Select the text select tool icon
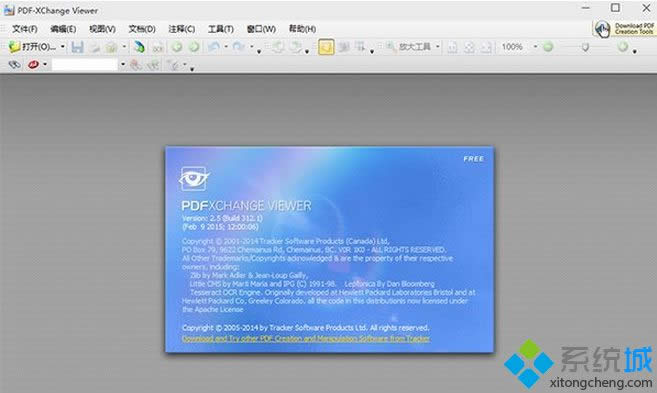This screenshot has width=657, height=393. (x=360, y=47)
